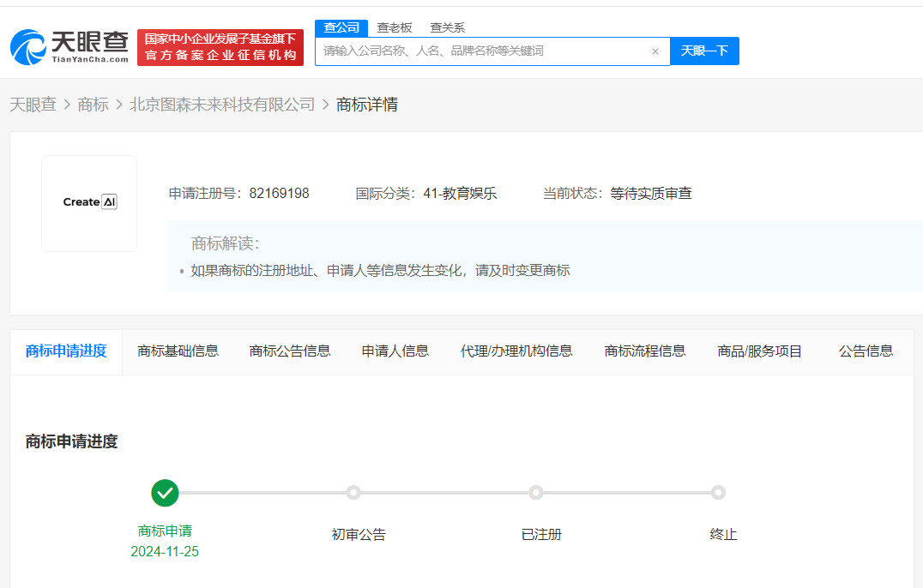Select the 查关系 search tab

tap(448, 27)
